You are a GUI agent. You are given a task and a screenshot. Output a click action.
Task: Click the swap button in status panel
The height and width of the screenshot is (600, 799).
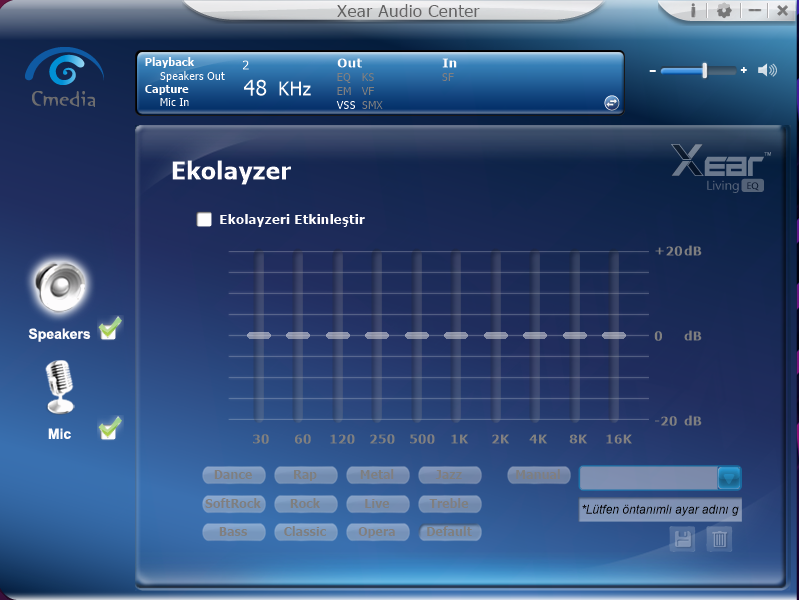(611, 103)
